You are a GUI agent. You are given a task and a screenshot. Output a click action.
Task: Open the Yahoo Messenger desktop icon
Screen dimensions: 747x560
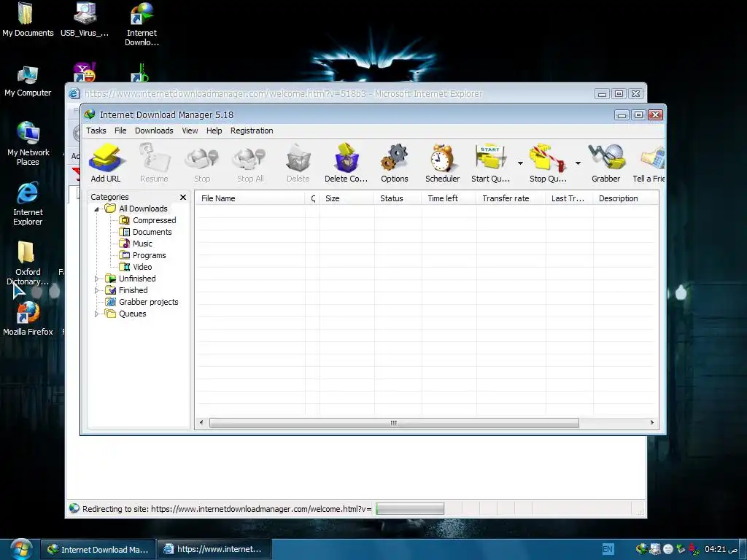(x=85, y=72)
